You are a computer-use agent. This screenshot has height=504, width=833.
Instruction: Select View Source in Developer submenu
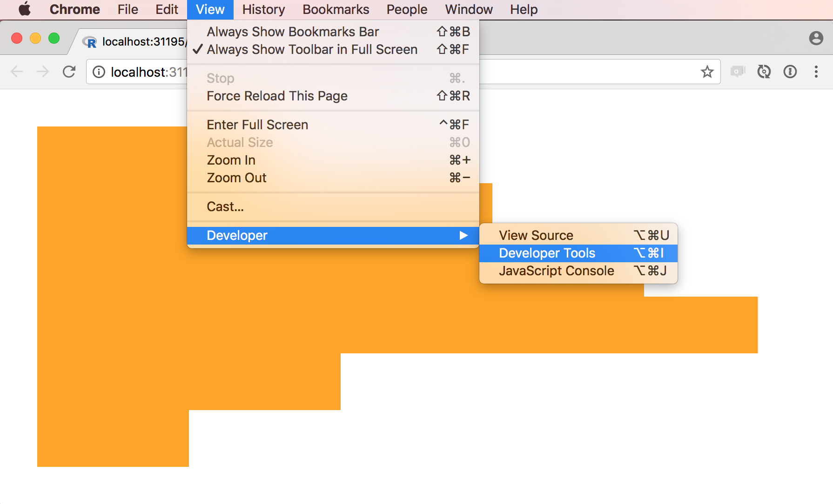tap(578, 235)
